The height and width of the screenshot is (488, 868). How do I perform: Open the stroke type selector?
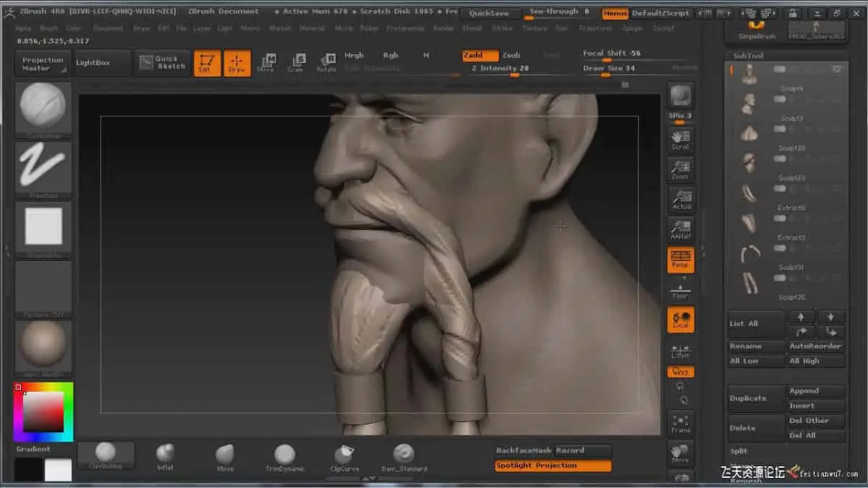(43, 170)
